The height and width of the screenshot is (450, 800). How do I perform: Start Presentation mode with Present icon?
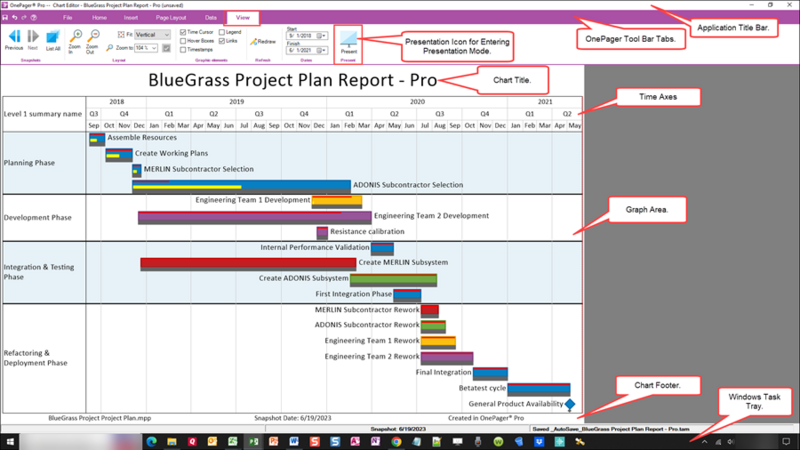tap(348, 42)
